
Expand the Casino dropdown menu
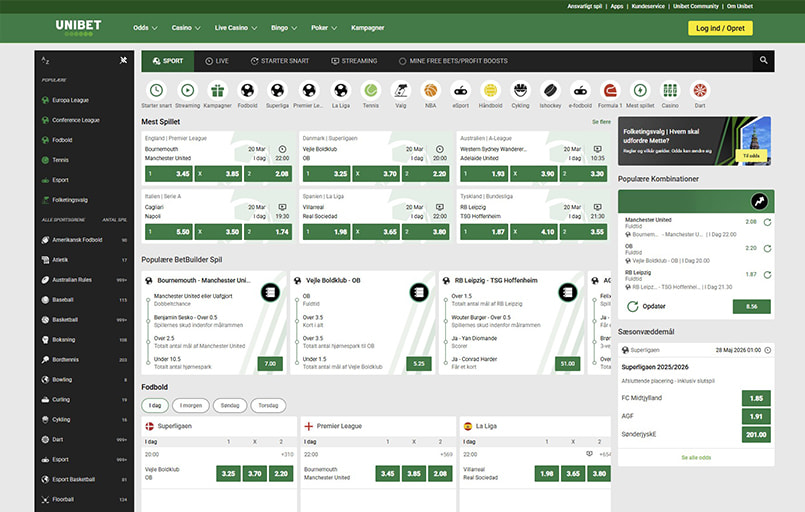point(186,28)
